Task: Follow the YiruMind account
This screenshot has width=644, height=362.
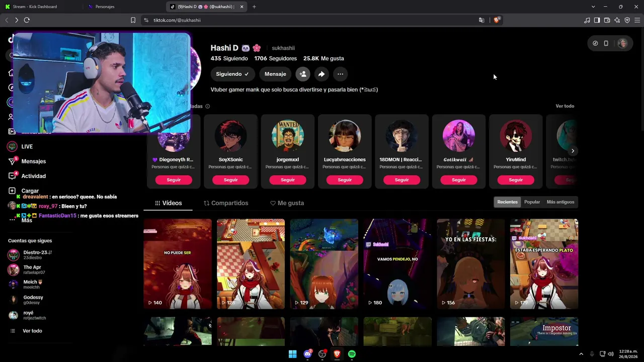Action: (x=516, y=179)
